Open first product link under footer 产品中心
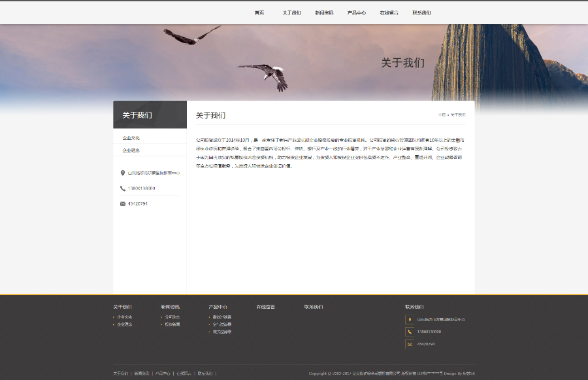Viewport: 588px width, 380px height. click(221, 317)
